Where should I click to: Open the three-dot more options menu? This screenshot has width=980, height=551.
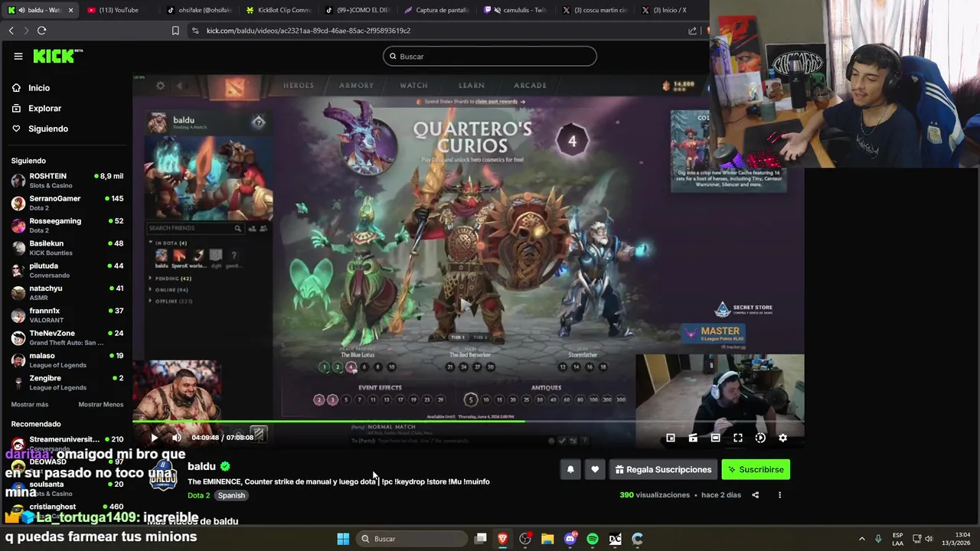(779, 495)
